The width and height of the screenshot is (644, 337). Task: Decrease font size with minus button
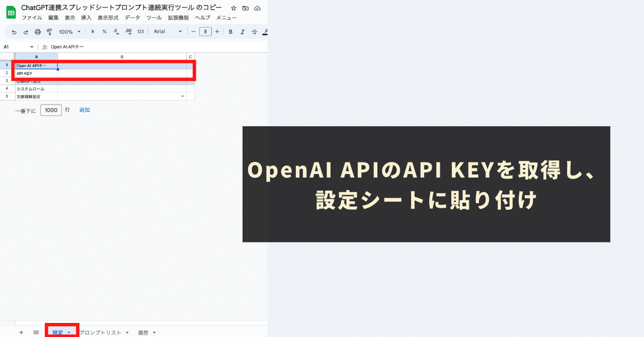193,32
